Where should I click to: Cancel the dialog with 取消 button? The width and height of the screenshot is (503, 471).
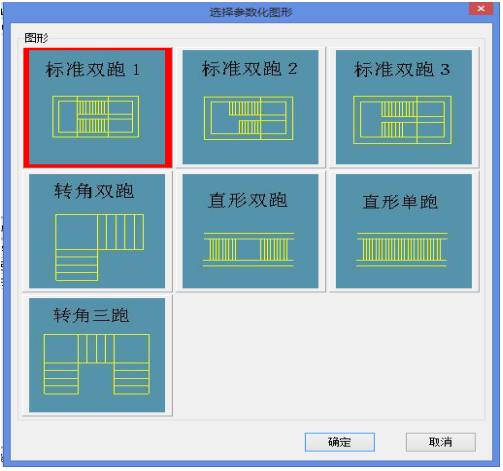click(441, 442)
